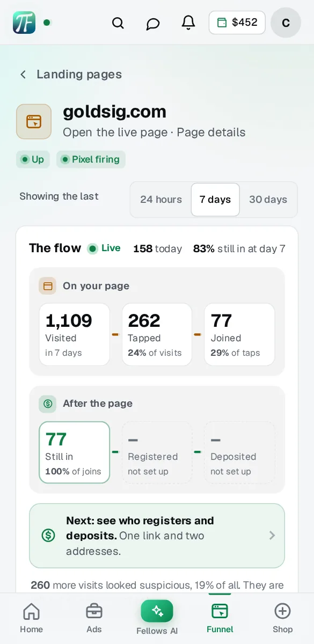
Task: Click the Showing the last label
Action: pos(59,196)
